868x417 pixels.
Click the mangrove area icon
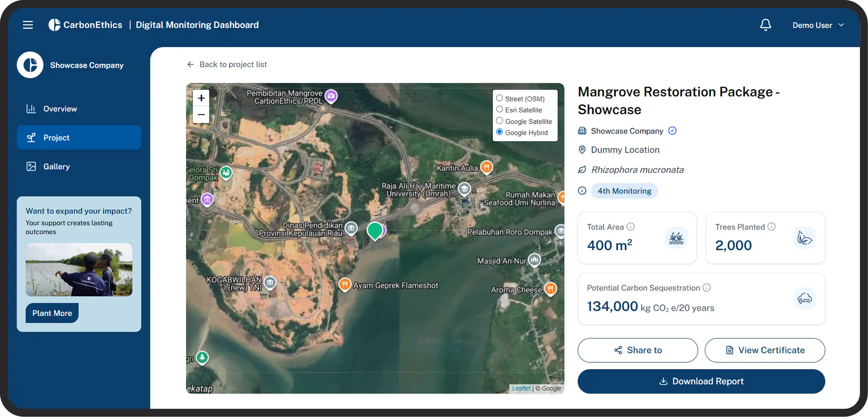click(x=676, y=238)
